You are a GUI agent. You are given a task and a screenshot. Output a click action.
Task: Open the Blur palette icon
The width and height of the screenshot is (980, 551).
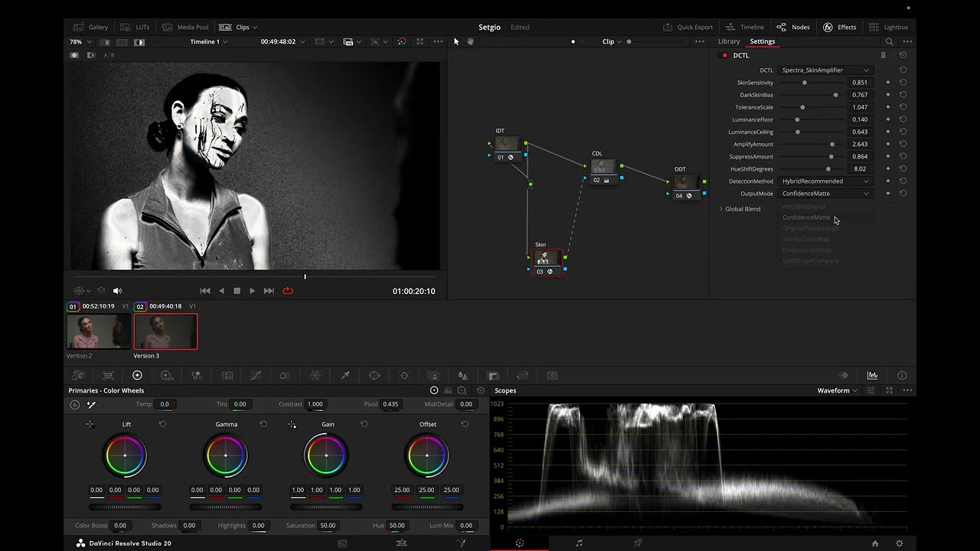click(x=462, y=376)
